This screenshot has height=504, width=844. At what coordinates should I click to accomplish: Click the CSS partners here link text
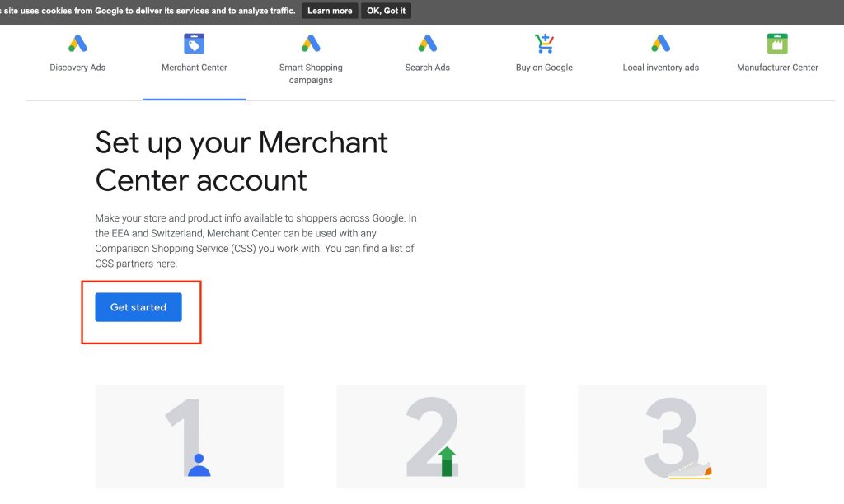(136, 264)
